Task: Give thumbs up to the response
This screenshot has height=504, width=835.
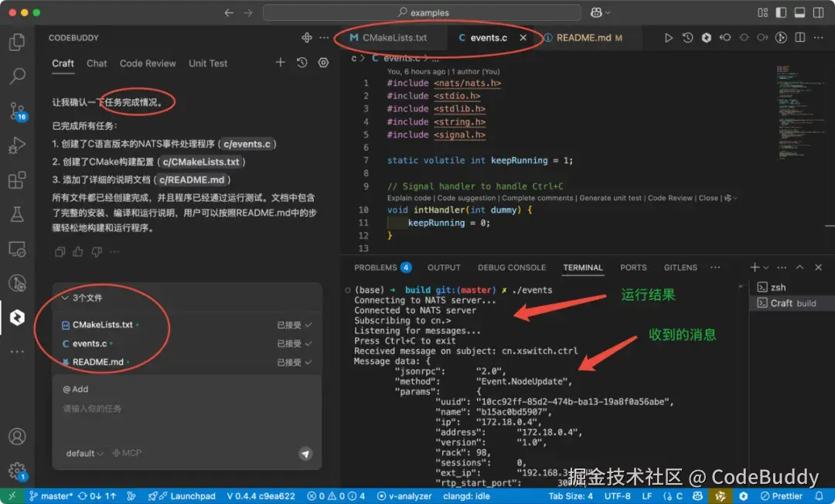Action: pyautogui.click(x=78, y=252)
